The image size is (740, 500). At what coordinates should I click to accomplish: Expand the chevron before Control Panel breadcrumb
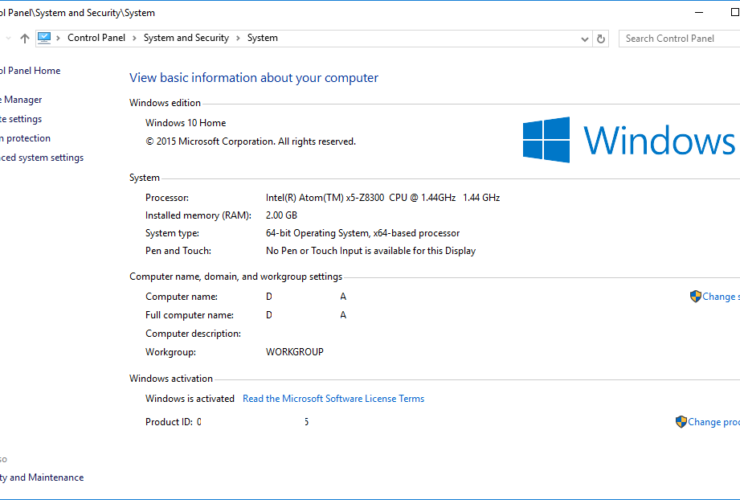point(59,38)
